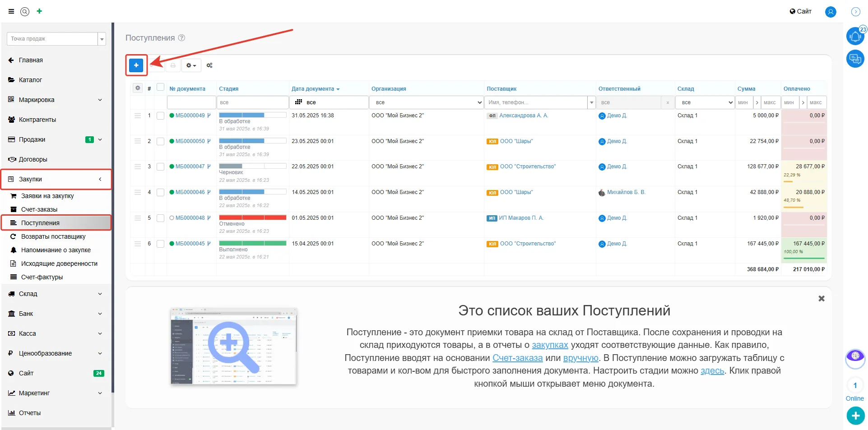Viewport: 868px width, 430px height.
Task: Toggle the select-all checkbox in table header
Action: [x=160, y=87]
